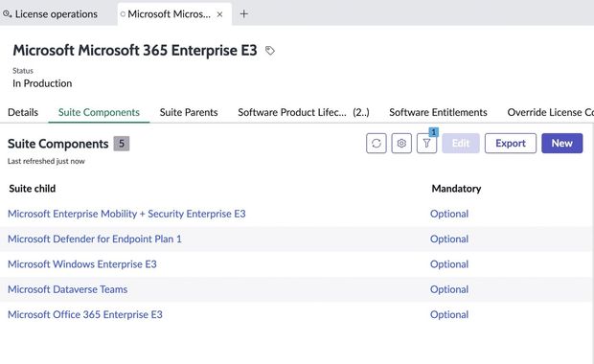Open Microsoft Defender for Endpoint Plan 1
The width and height of the screenshot is (594, 364).
[x=95, y=239]
